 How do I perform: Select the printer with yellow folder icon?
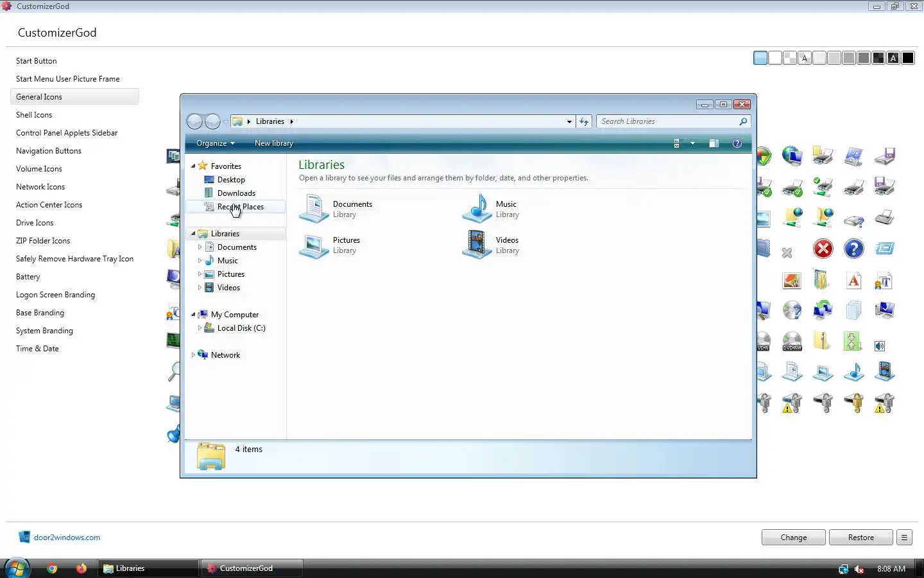[823, 156]
